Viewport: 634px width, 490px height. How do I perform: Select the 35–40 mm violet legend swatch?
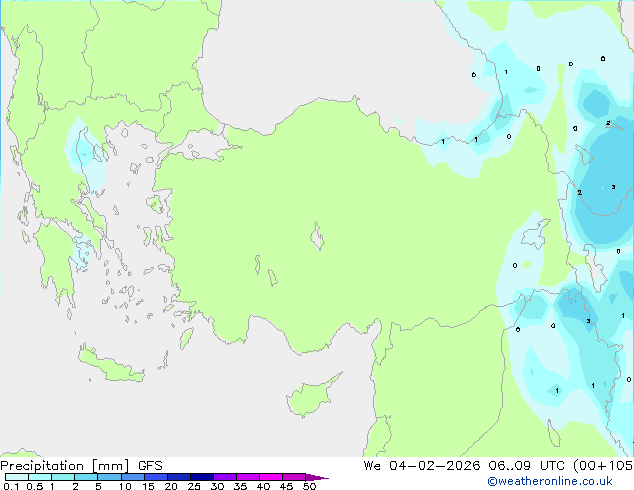(x=248, y=477)
